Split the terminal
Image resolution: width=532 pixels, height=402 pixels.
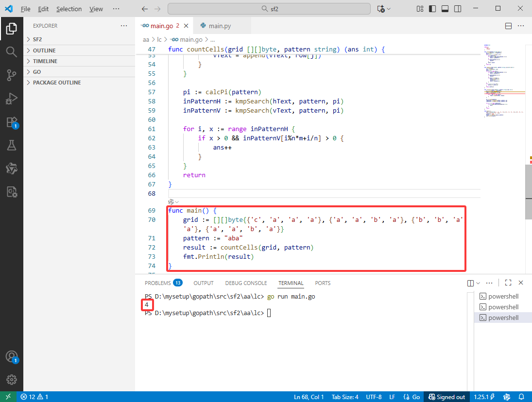pyautogui.click(x=470, y=283)
